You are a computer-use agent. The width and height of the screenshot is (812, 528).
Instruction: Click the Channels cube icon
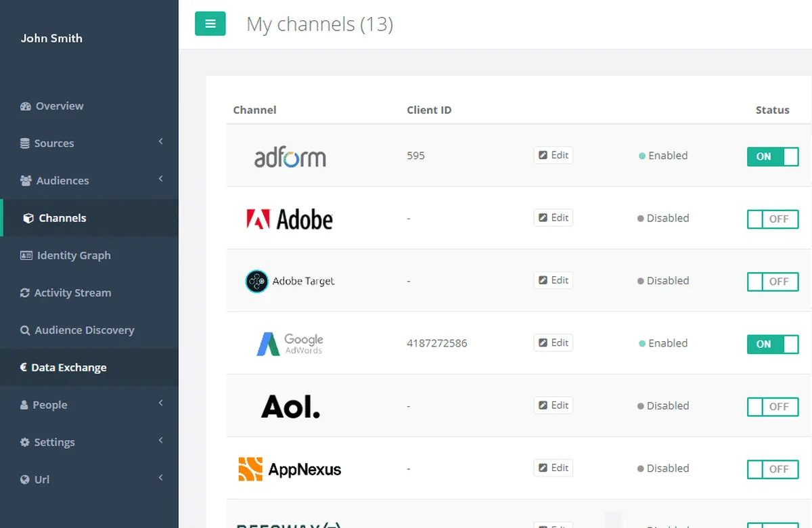pyautogui.click(x=28, y=218)
